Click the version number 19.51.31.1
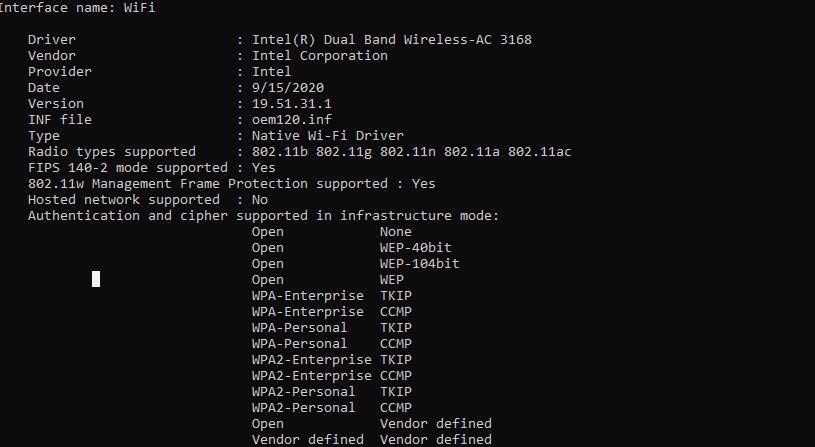Viewport: 815px width, 447px height. (292, 103)
